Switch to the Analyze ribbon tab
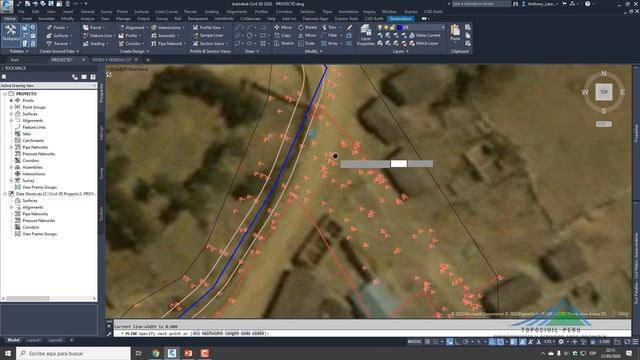This screenshot has height=360, width=640. tap(87, 19)
